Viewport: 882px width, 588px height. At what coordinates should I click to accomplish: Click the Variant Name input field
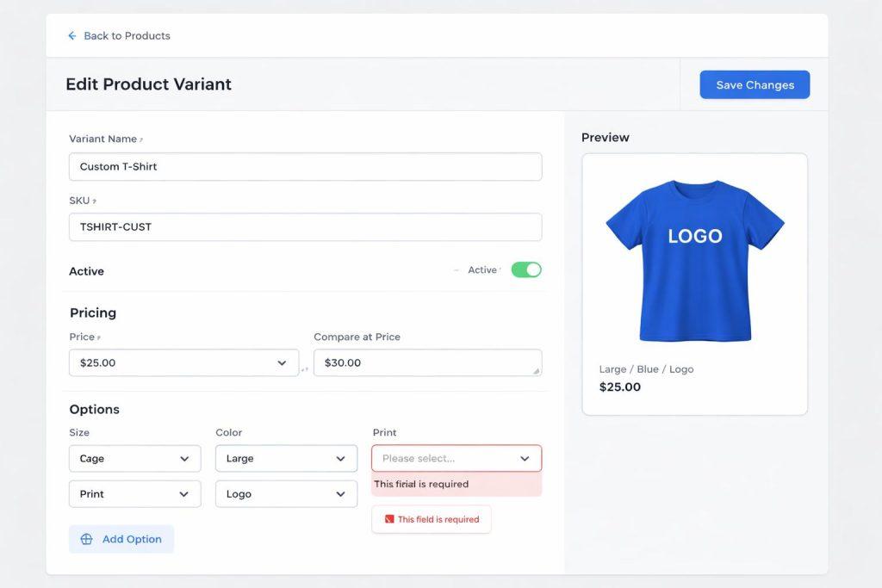pyautogui.click(x=305, y=167)
